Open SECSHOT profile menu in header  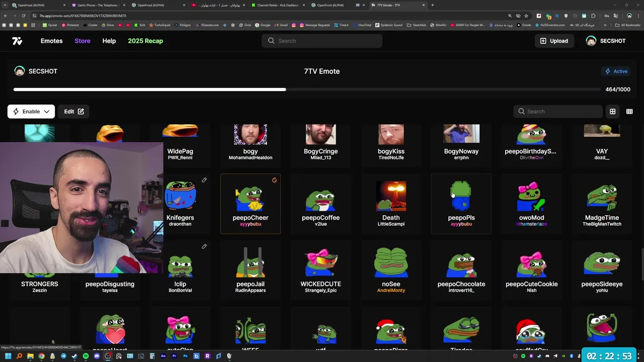click(606, 41)
